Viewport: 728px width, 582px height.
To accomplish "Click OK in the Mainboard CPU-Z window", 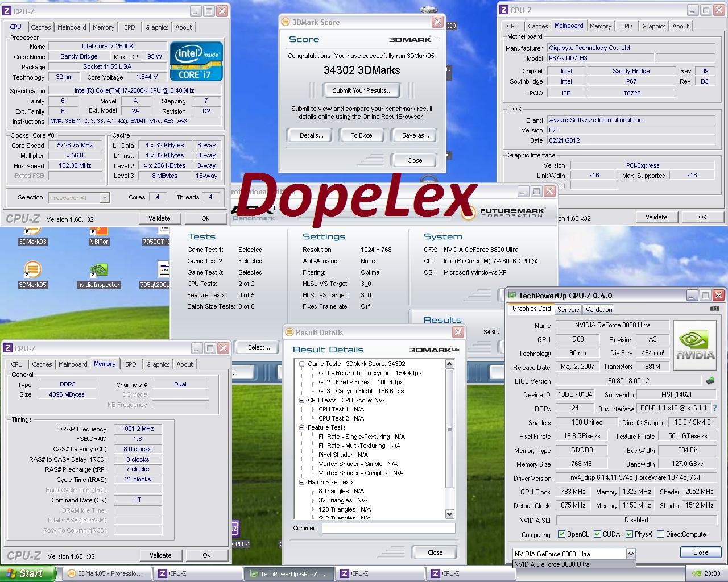I will [x=702, y=217].
